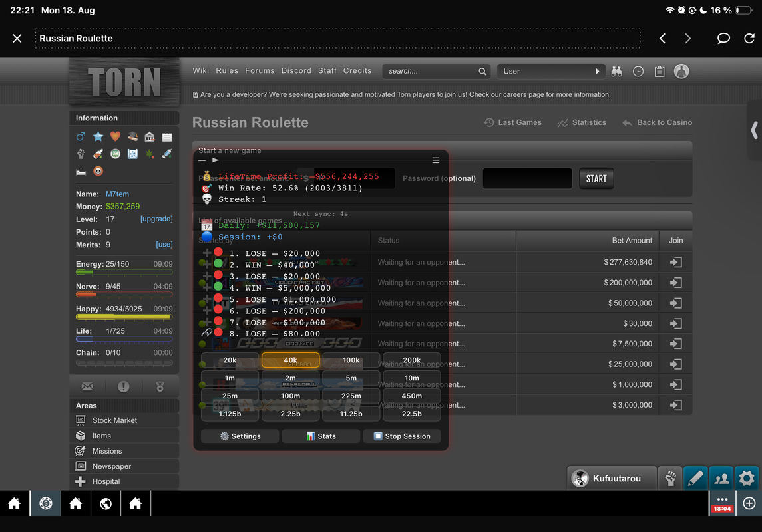762x532 pixels.
Task: Click the search magnifier icon
Action: 482,71
